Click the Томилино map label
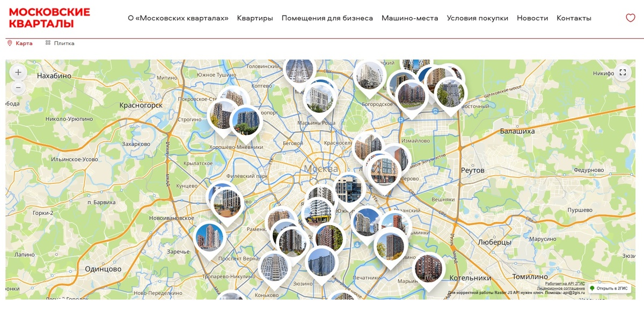This screenshot has height=311, width=644. click(x=529, y=278)
